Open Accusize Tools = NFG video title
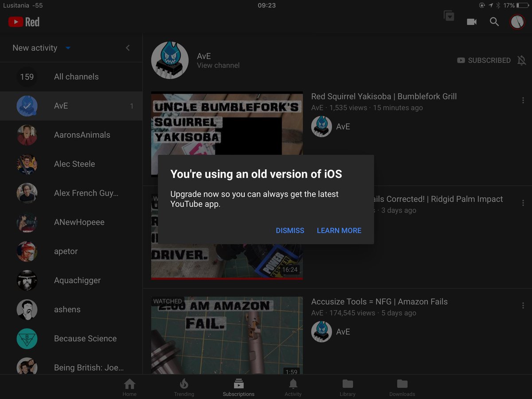Image resolution: width=532 pixels, height=399 pixels. tap(379, 301)
